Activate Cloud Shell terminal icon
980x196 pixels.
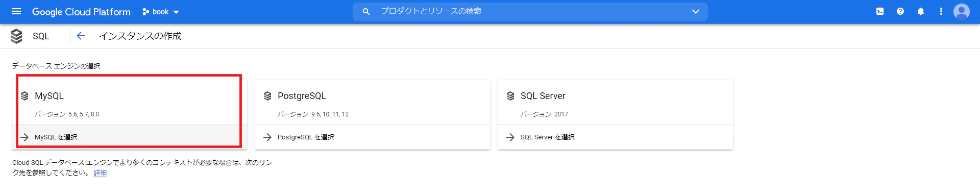point(880,11)
